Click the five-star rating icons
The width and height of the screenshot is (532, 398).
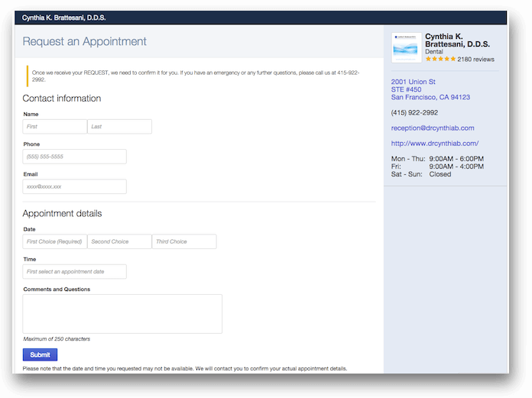pos(440,59)
